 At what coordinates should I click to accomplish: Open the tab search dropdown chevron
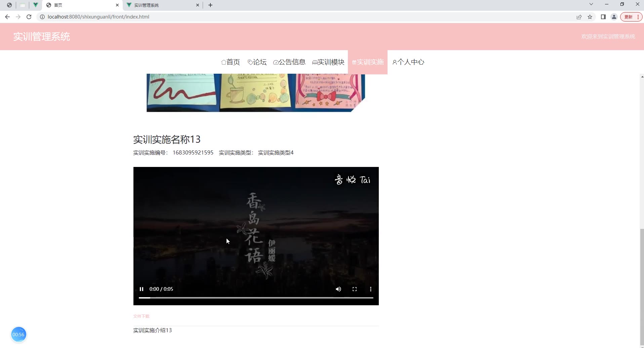click(x=591, y=4)
